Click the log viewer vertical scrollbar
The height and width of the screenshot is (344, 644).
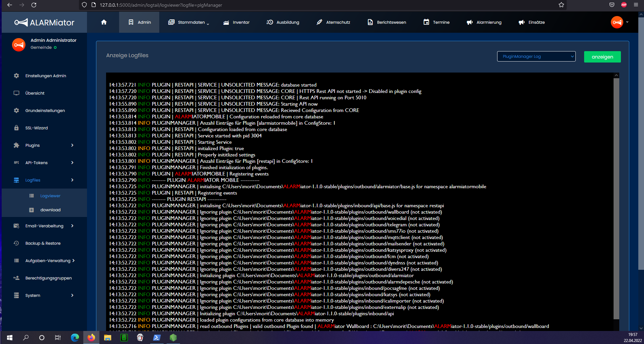(616, 197)
